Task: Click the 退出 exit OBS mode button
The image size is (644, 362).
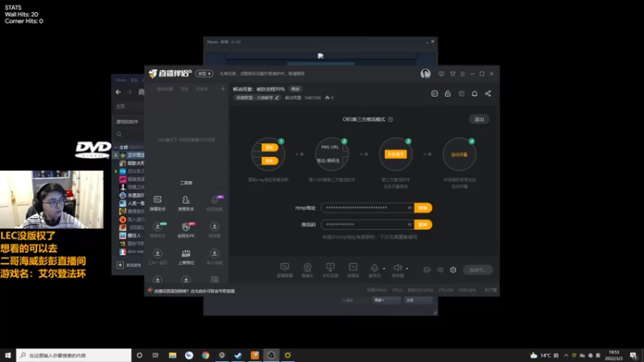Action: [479, 119]
